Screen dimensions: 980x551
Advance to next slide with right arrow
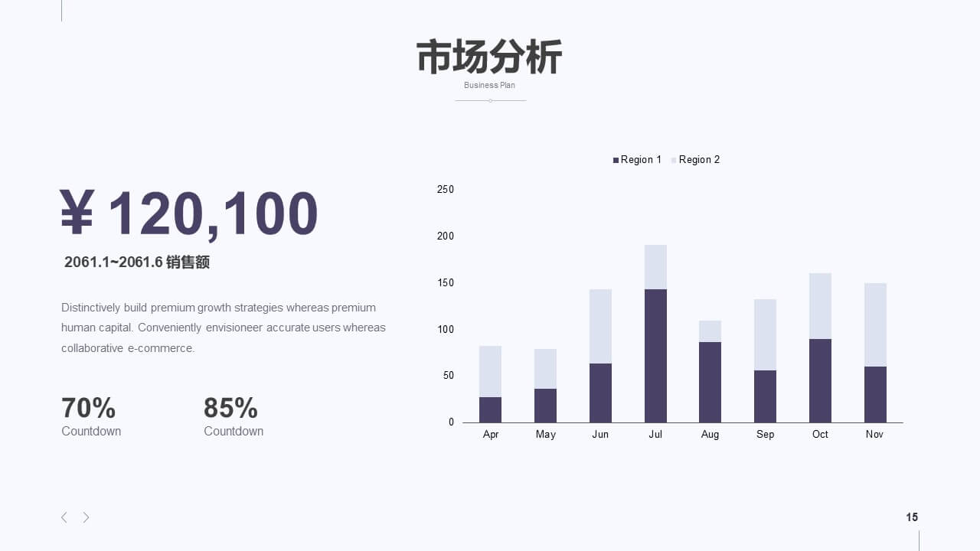86,517
